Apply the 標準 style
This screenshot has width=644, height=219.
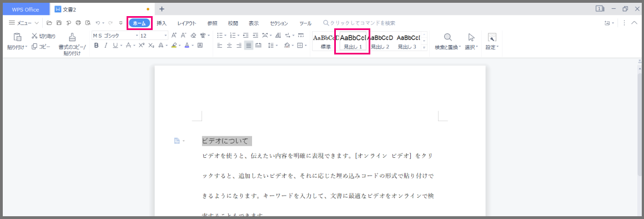click(x=326, y=42)
